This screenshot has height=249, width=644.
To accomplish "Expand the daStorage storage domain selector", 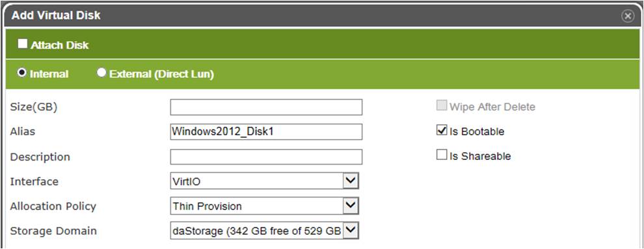I will point(265,231).
